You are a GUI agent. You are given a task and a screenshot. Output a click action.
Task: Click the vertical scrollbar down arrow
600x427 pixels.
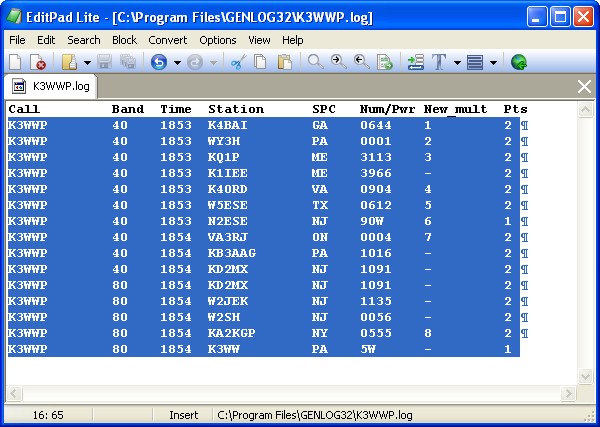587,377
